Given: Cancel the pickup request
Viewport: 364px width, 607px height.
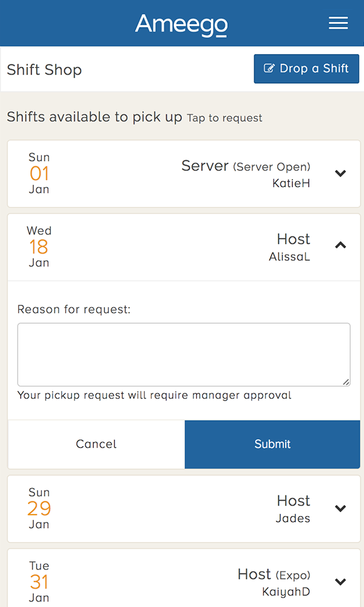Looking at the screenshot, I should 96,444.
